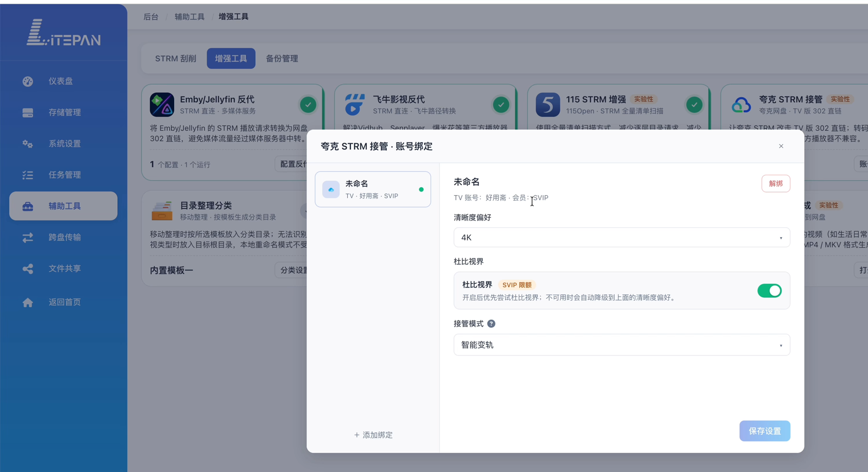Click the 文件共享 share icon
The image size is (868, 472).
tap(28, 269)
